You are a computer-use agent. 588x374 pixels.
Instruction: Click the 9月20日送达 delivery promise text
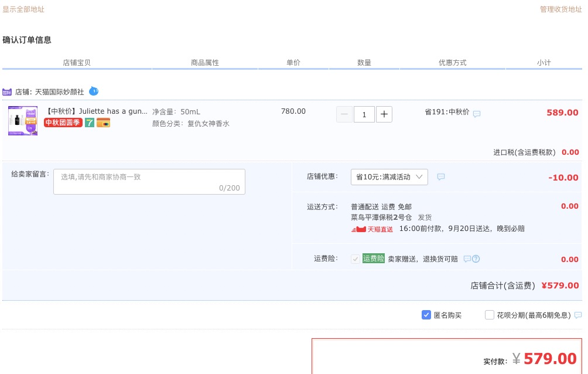470,229
